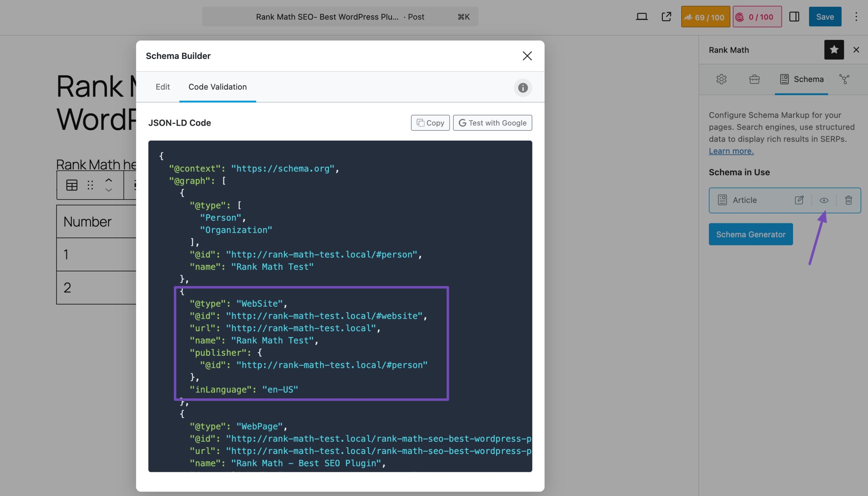Click the content score 0/100 indicator

(757, 16)
